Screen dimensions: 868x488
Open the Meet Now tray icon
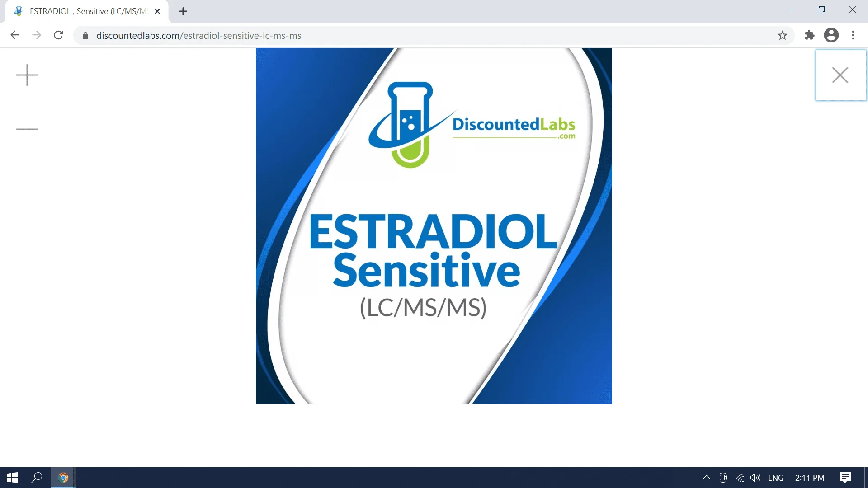click(723, 478)
